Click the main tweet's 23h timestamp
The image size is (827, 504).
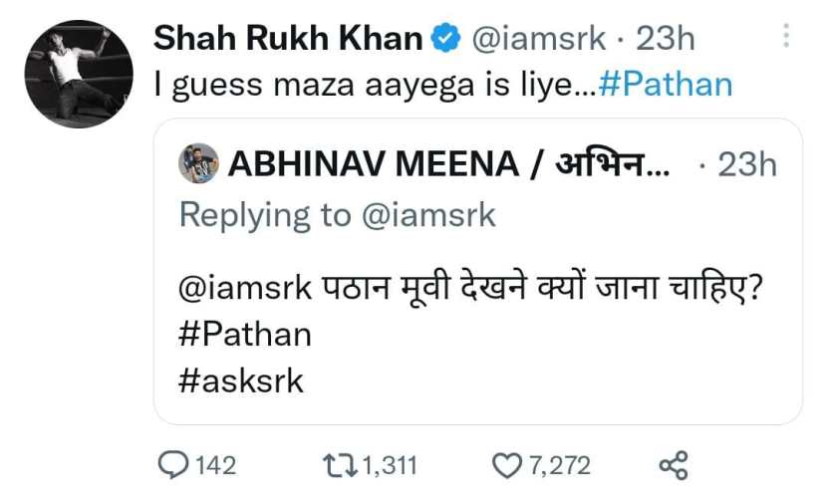pyautogui.click(x=666, y=40)
